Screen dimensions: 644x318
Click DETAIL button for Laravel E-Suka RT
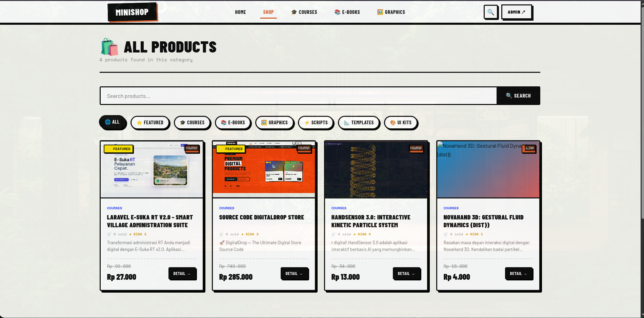182,274
